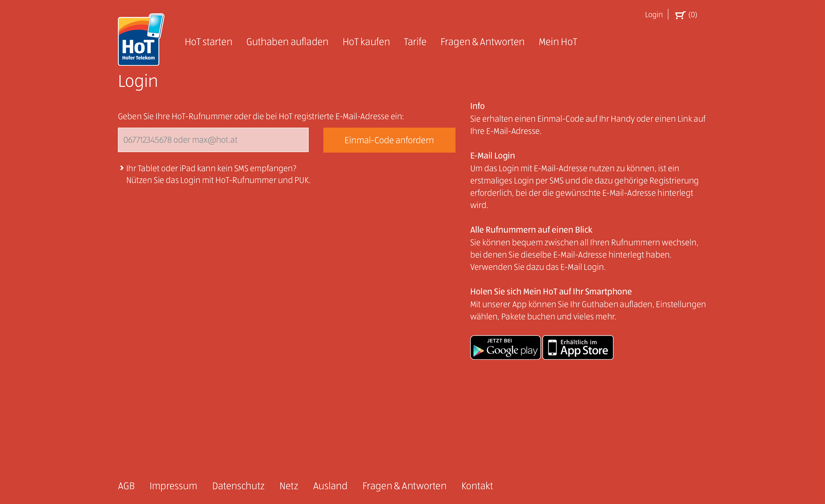Click the Ausland footer link

click(330, 486)
